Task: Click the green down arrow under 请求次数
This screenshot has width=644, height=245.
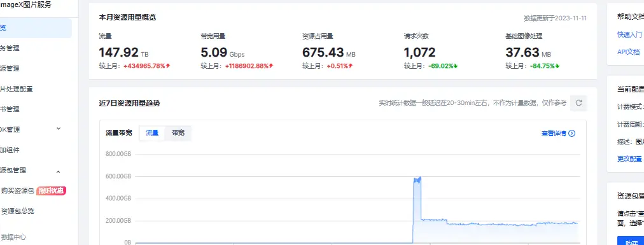Action: coord(456,66)
